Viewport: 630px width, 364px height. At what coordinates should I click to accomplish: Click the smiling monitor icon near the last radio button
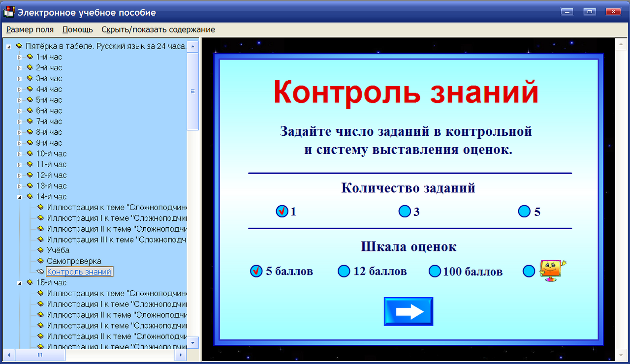coord(550,270)
